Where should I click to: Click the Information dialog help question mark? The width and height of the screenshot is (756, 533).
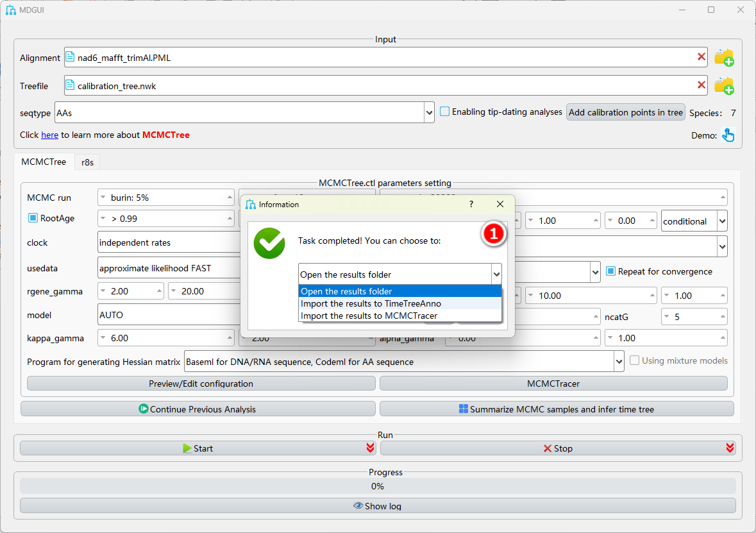[471, 204]
